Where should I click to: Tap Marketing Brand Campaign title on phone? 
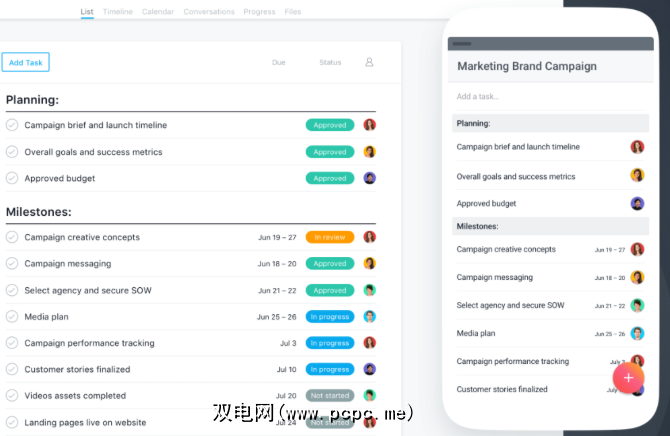coord(527,66)
